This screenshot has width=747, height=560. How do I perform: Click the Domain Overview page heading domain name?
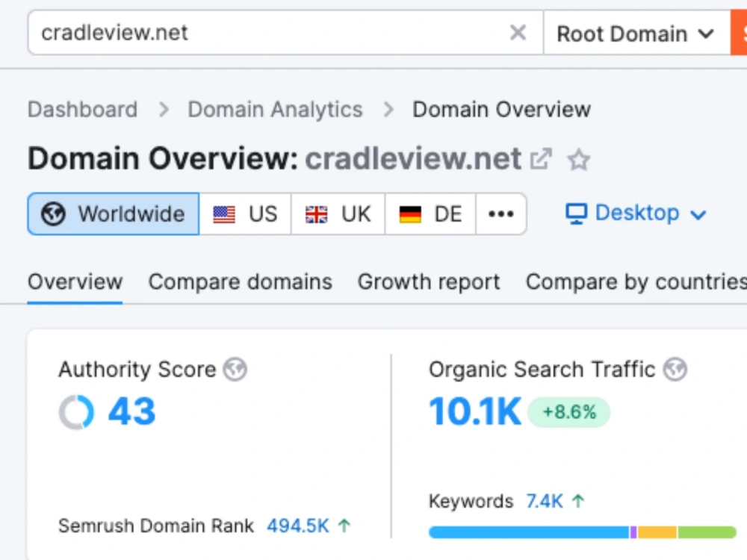pyautogui.click(x=413, y=158)
